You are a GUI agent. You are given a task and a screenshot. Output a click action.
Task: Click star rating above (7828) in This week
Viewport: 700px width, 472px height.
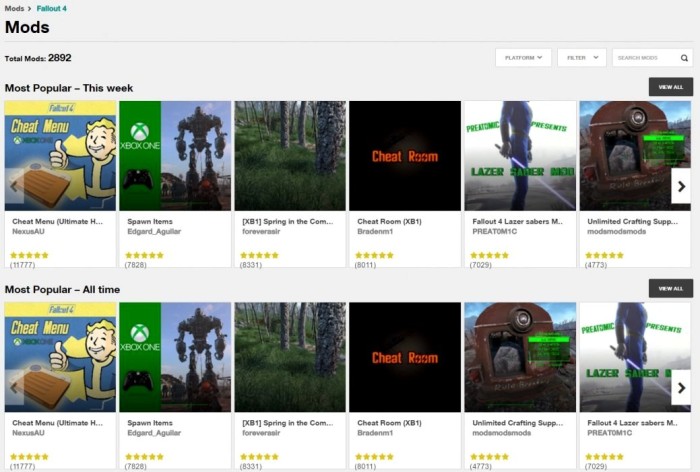click(144, 255)
